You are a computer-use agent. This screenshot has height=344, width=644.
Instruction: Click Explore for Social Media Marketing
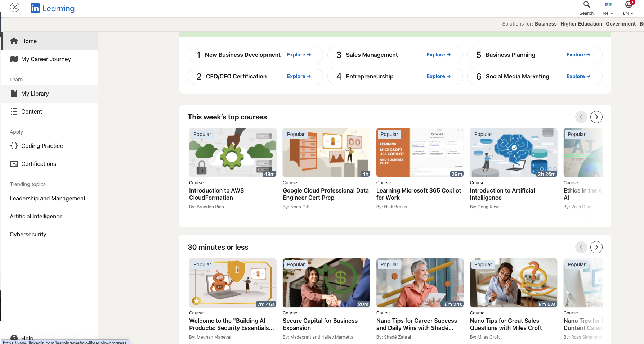pyautogui.click(x=578, y=76)
